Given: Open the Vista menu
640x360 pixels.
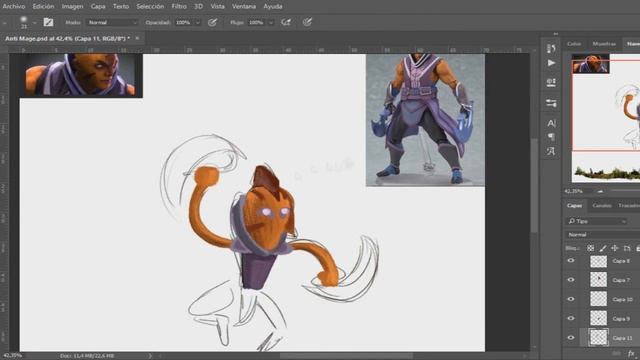Looking at the screenshot, I should coord(217,6).
